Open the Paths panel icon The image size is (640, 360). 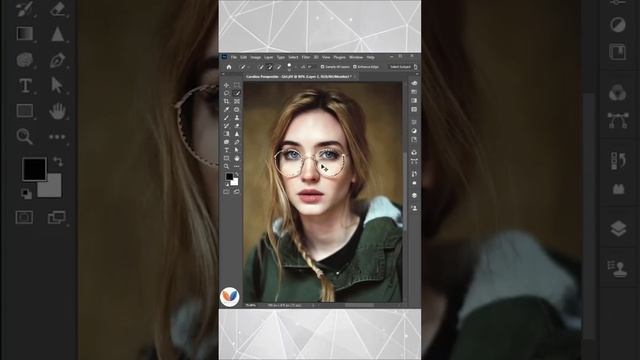point(414,161)
